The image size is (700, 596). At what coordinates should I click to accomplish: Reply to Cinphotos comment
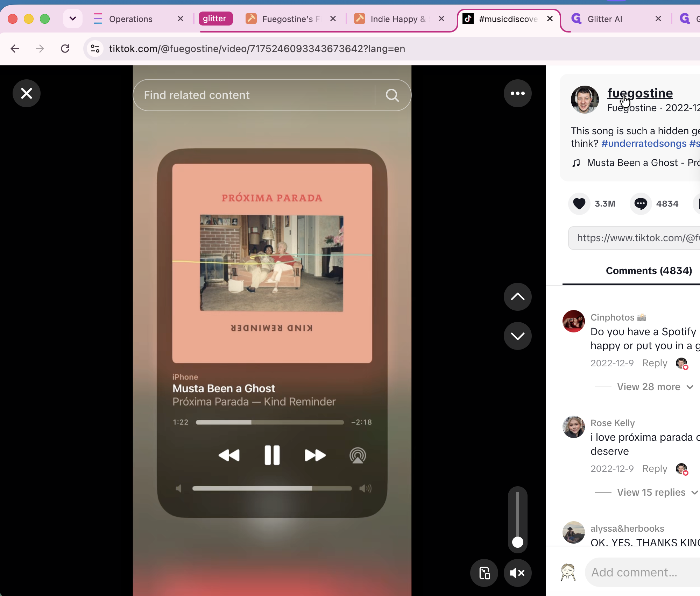tap(655, 363)
